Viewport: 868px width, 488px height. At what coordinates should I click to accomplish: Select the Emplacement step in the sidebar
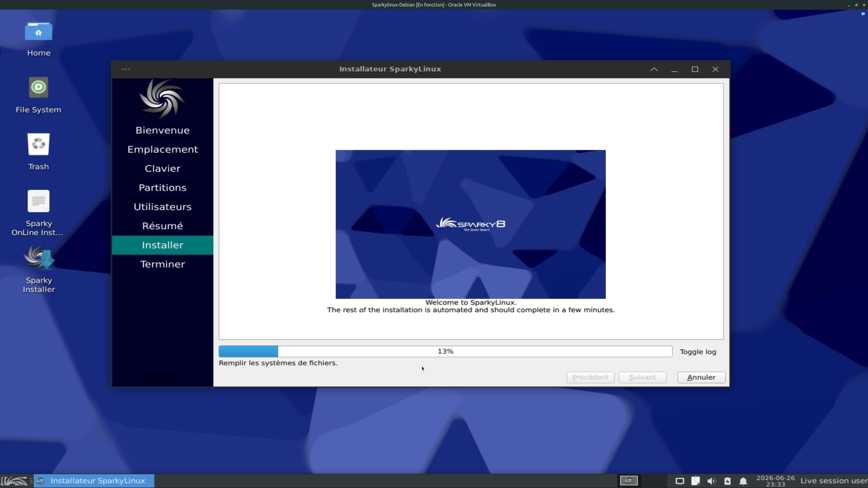[x=163, y=150]
